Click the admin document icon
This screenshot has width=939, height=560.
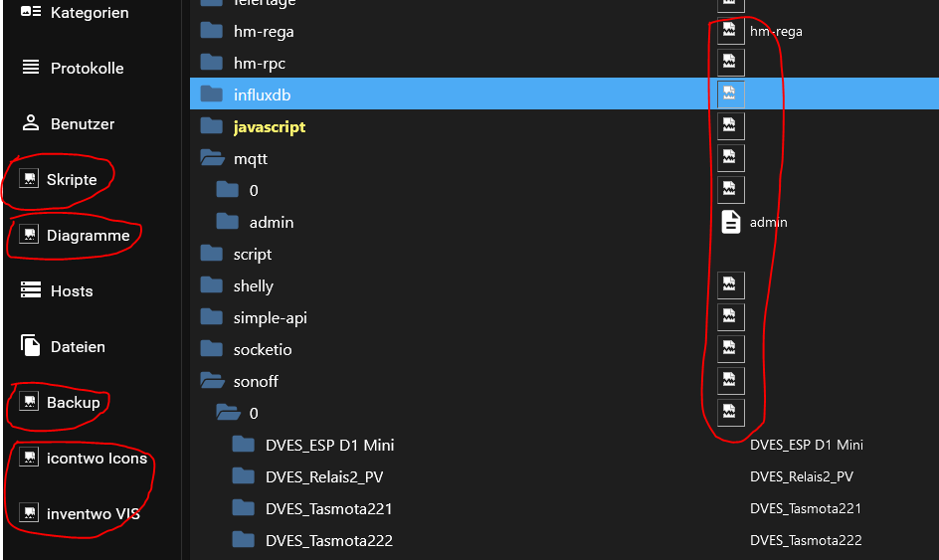click(x=731, y=222)
